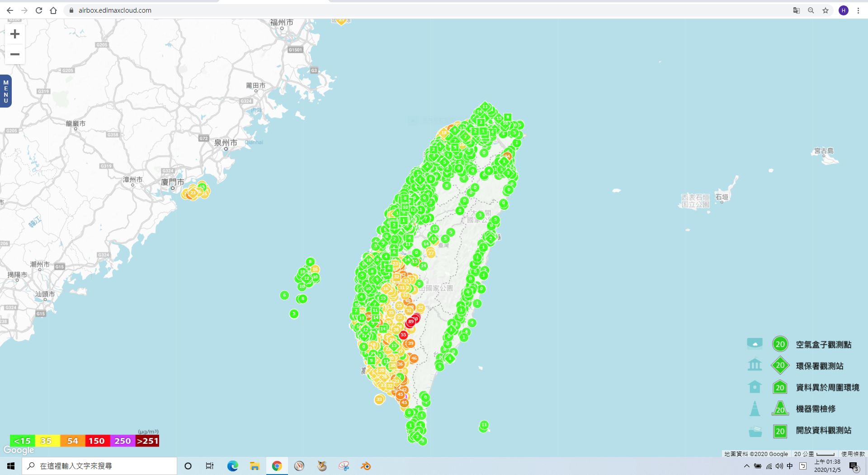Open the Google logo link on the map

pos(19,450)
